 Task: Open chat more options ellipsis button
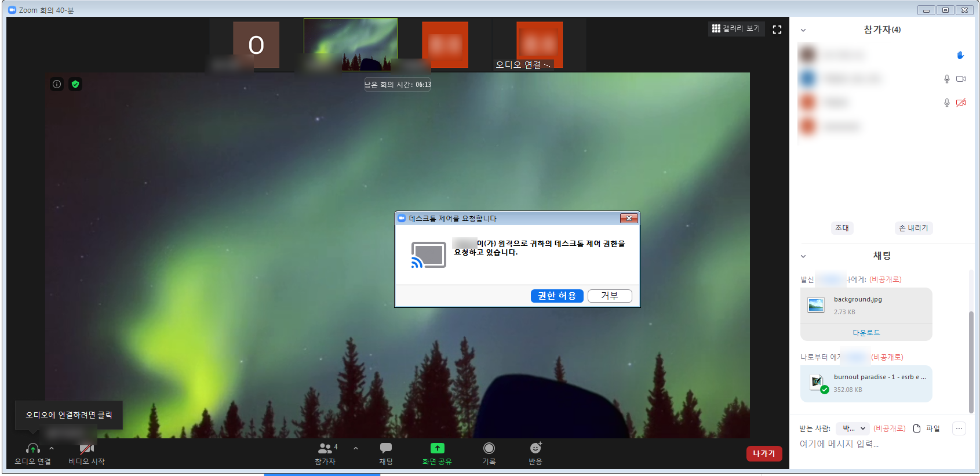959,428
